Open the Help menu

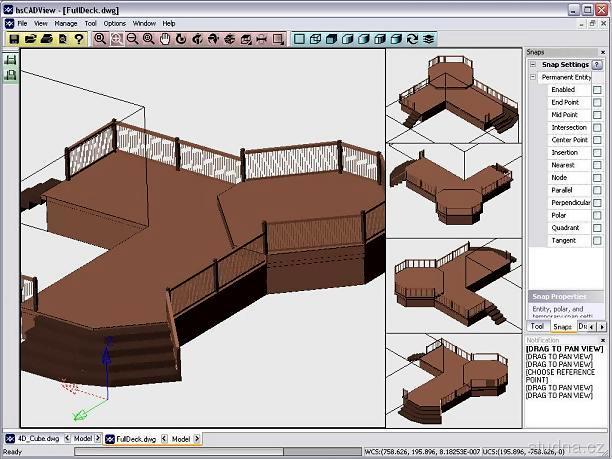point(169,23)
